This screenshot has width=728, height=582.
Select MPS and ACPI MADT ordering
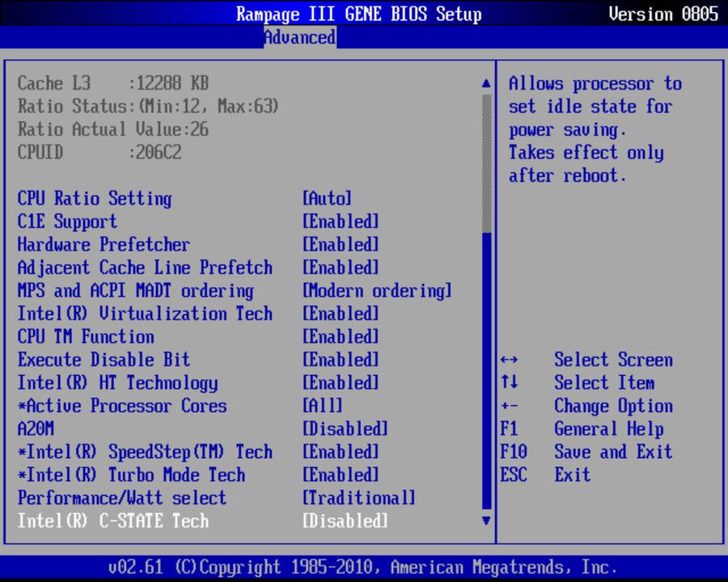click(x=136, y=291)
